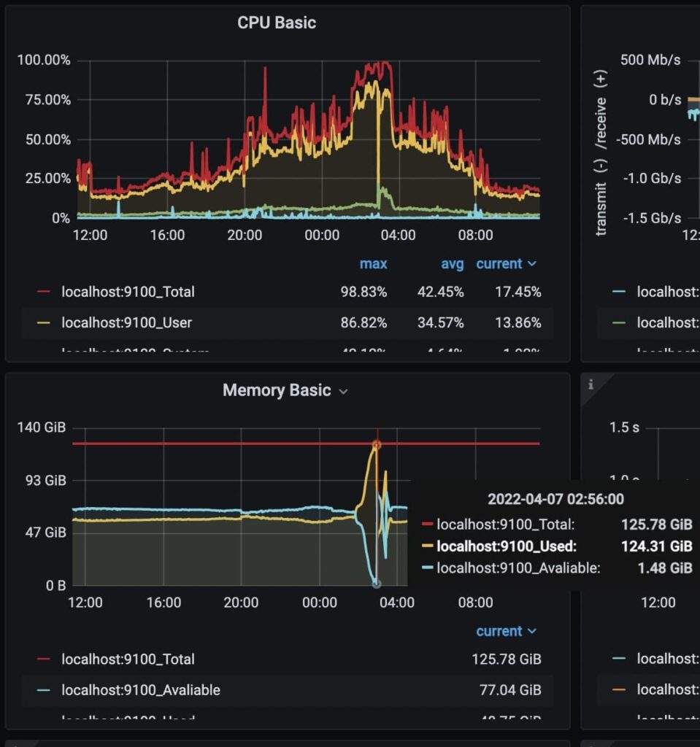Toggle localhost:9100_Total series in CPU legend
This screenshot has width=700, height=747.
coord(128,292)
